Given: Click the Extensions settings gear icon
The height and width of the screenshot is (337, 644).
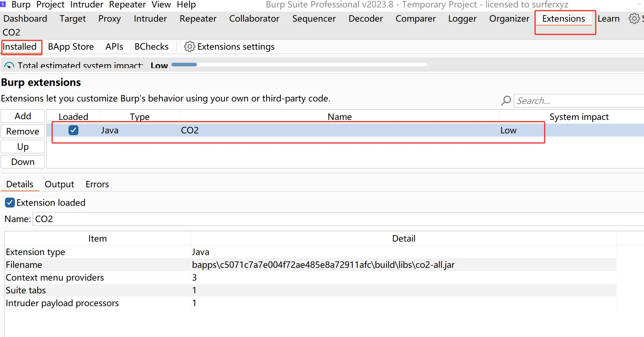Looking at the screenshot, I should pos(189,46).
